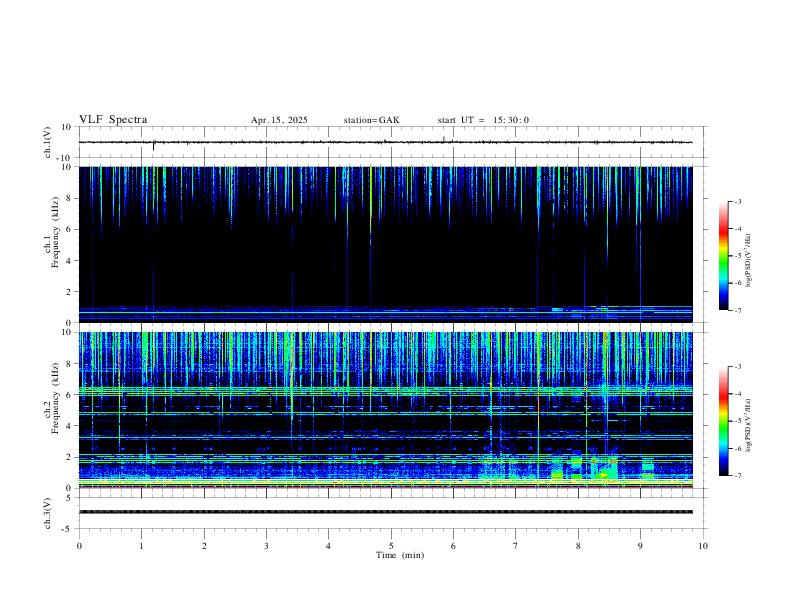Click the log(PSD) label beside upper color bar
This screenshot has height=612, width=792.
point(748,260)
